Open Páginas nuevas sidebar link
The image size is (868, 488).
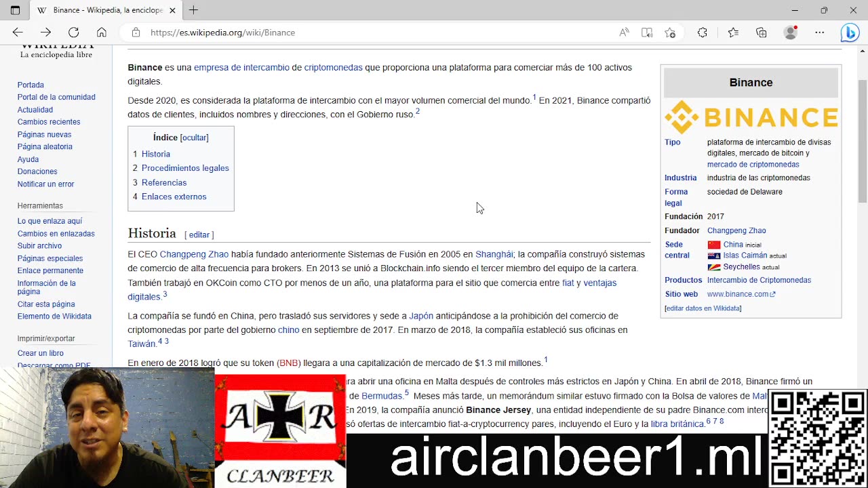(44, 134)
